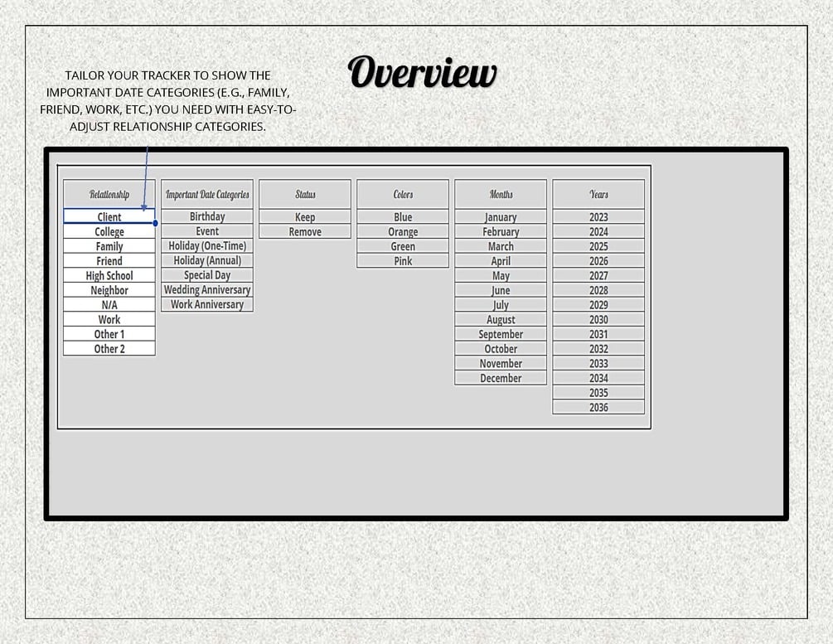Click the Colors column header
The height and width of the screenshot is (644, 833).
(x=403, y=194)
